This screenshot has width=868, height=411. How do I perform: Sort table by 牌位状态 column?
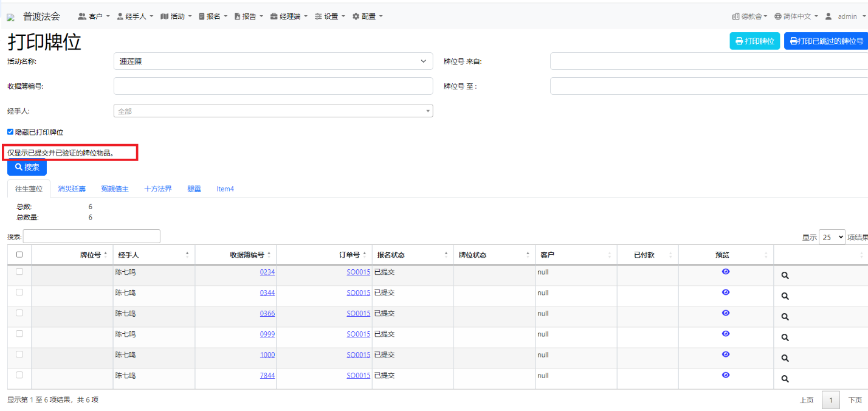pos(495,255)
